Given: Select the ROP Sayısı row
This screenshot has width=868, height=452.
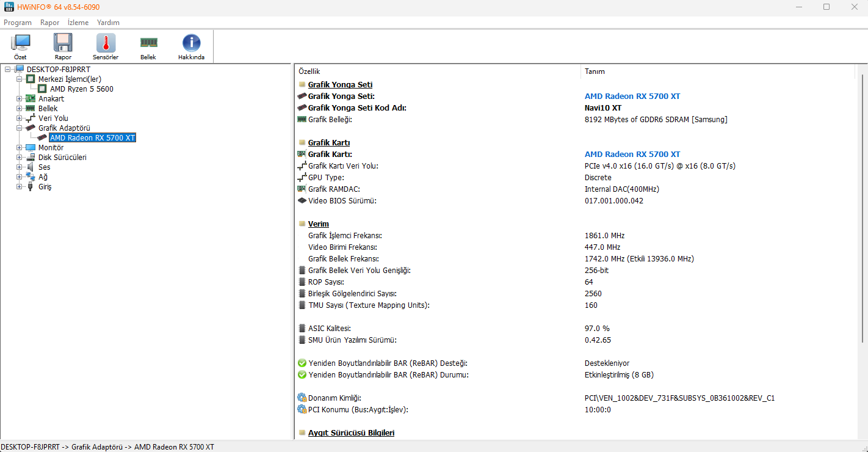Looking at the screenshot, I should pyautogui.click(x=575, y=282).
